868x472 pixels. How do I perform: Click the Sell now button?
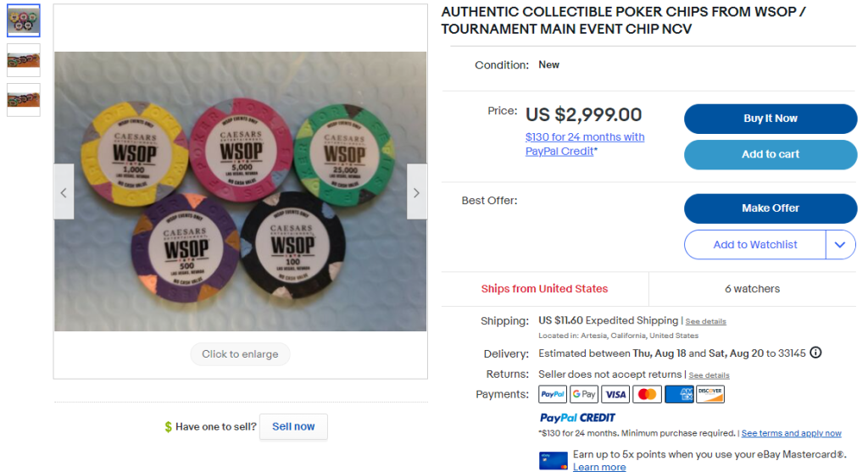point(293,426)
